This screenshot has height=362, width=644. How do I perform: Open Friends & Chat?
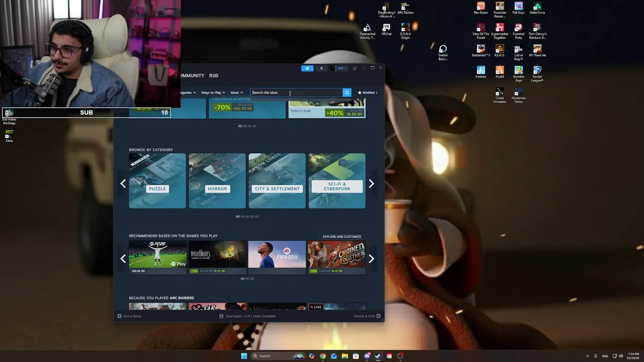[367, 316]
